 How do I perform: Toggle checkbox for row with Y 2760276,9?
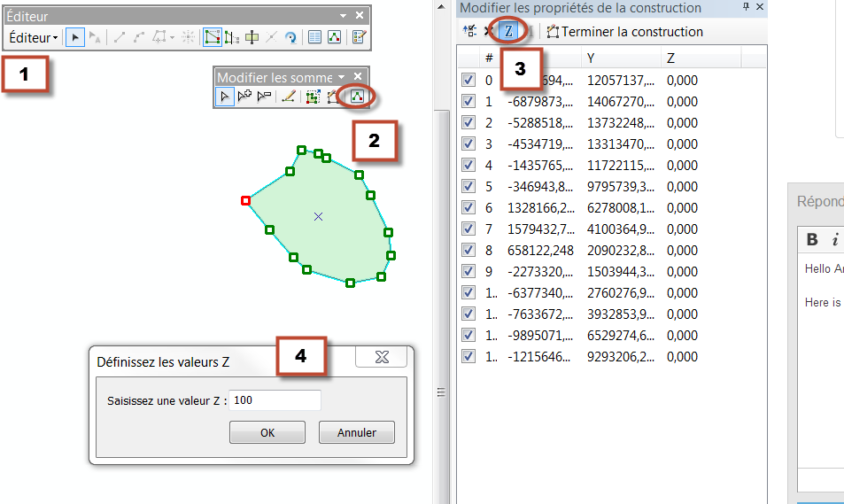(468, 293)
